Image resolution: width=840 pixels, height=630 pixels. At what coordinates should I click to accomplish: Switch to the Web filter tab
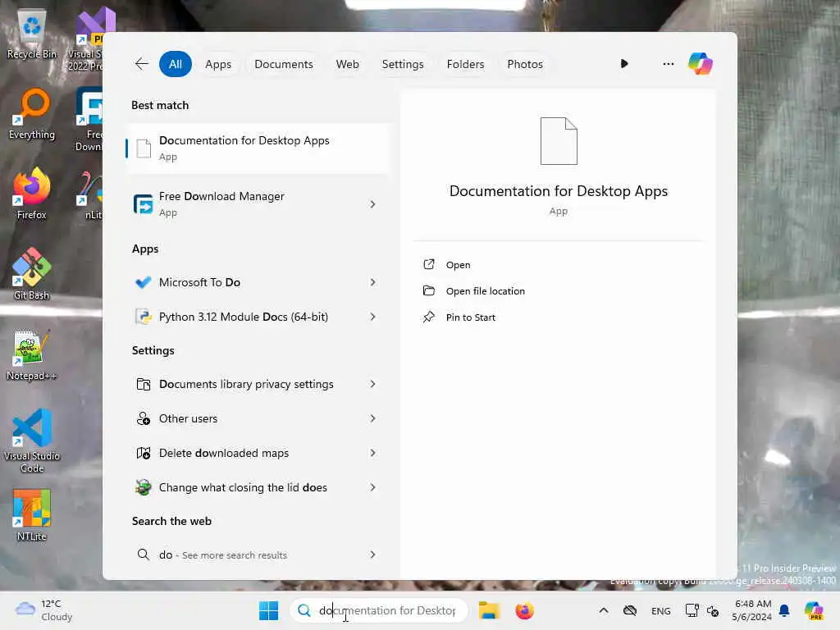[347, 64]
